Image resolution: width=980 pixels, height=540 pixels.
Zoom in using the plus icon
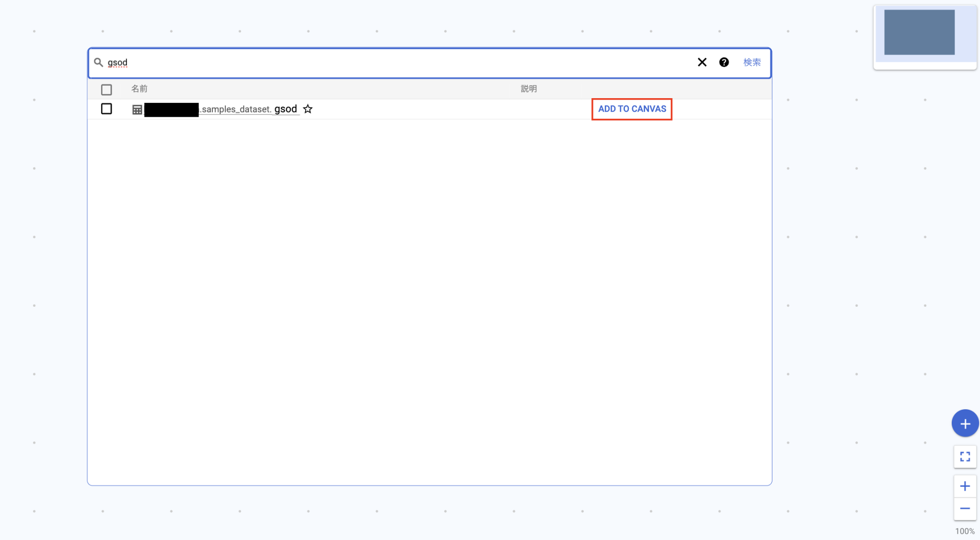coord(965,486)
